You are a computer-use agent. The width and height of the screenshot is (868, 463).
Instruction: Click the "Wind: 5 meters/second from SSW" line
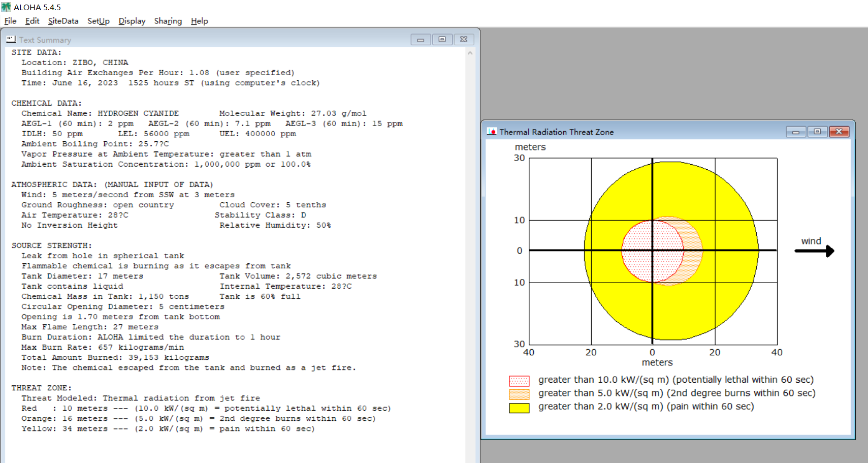coord(128,195)
